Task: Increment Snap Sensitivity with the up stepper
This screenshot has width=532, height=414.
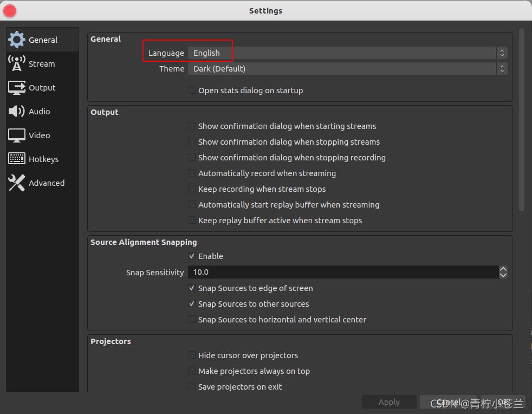Action: (x=503, y=269)
